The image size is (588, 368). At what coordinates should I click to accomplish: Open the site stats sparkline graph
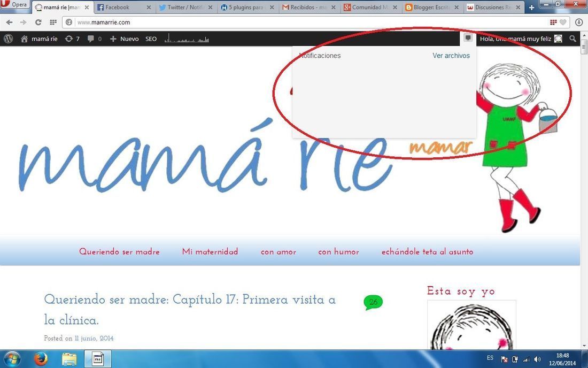click(x=187, y=39)
